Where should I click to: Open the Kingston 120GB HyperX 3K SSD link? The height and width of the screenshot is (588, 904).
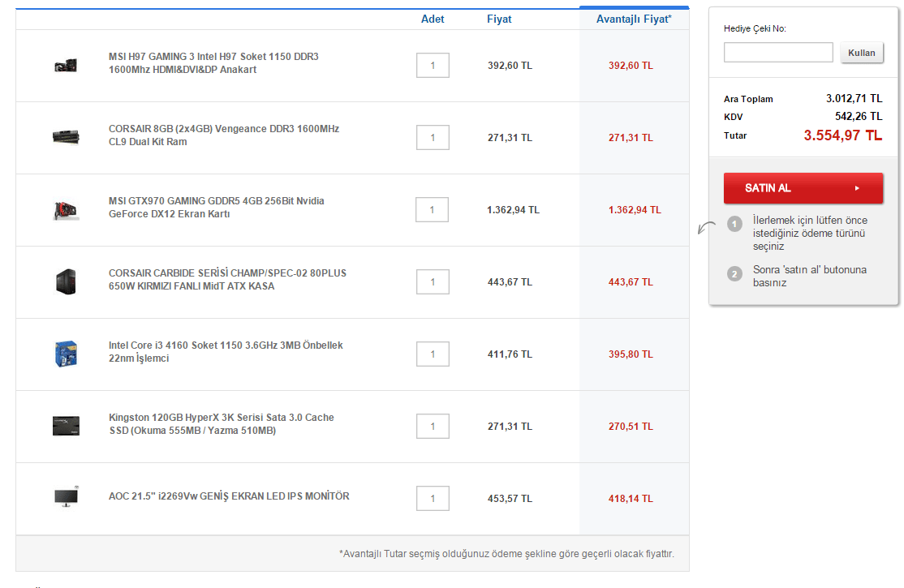[222, 423]
